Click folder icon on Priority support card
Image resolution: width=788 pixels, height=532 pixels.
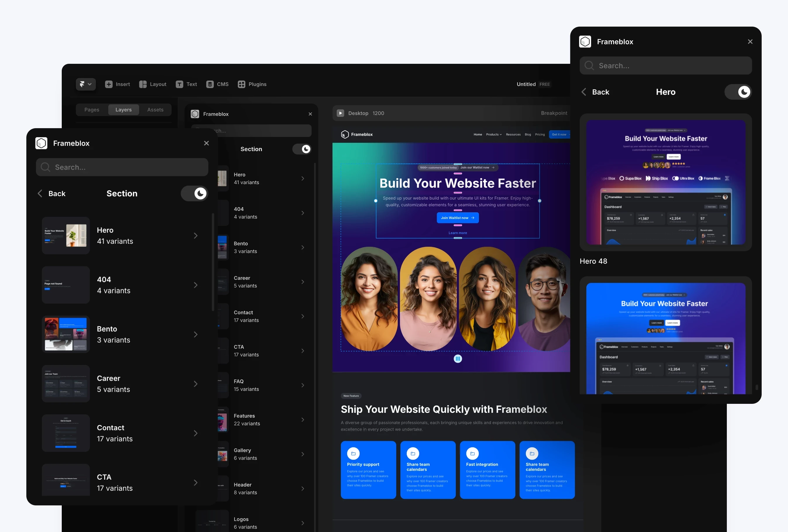(x=353, y=453)
